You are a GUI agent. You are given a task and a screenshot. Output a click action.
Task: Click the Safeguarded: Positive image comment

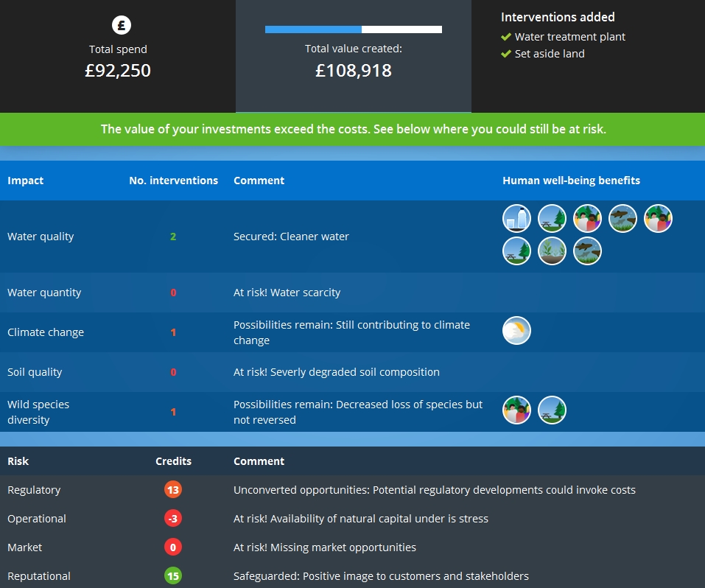click(381, 576)
